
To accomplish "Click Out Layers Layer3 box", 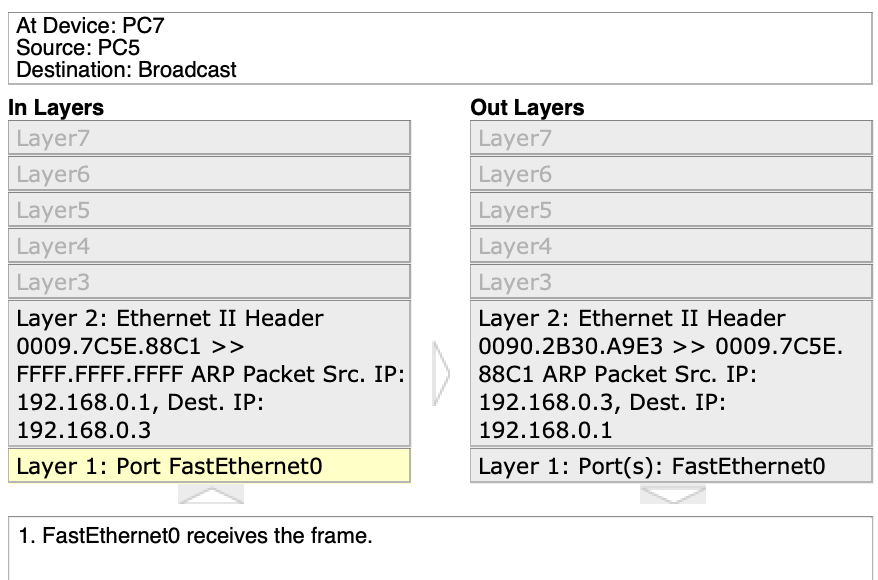I will pos(671,282).
